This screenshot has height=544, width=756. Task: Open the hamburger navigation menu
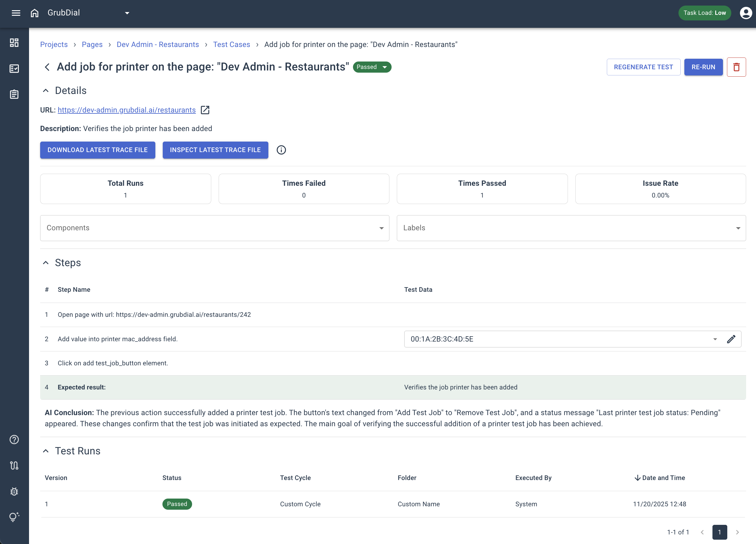[16, 13]
